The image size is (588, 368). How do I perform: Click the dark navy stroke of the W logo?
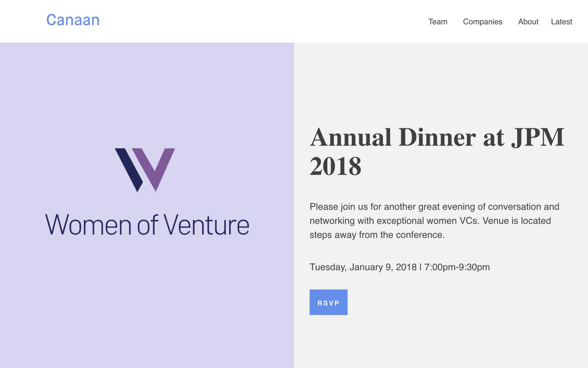(x=128, y=168)
